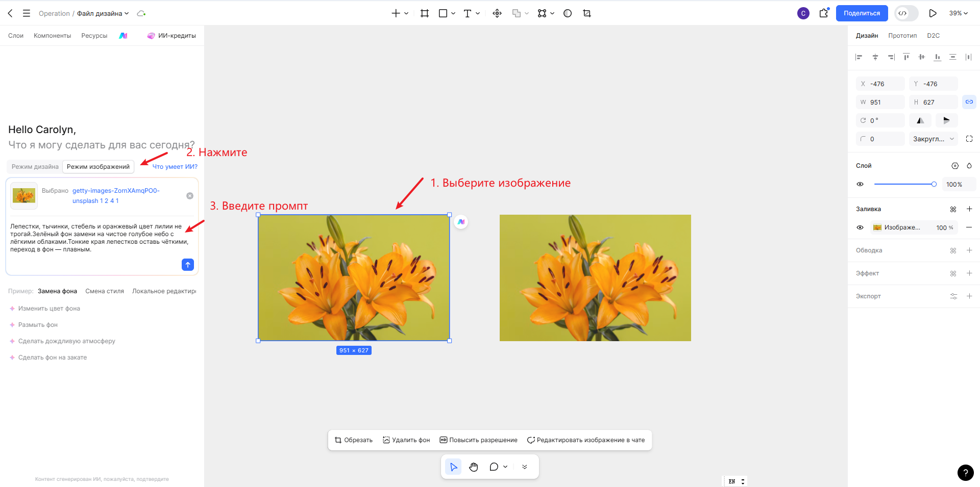Pick Сделать фон на закате suggestion

(53, 357)
